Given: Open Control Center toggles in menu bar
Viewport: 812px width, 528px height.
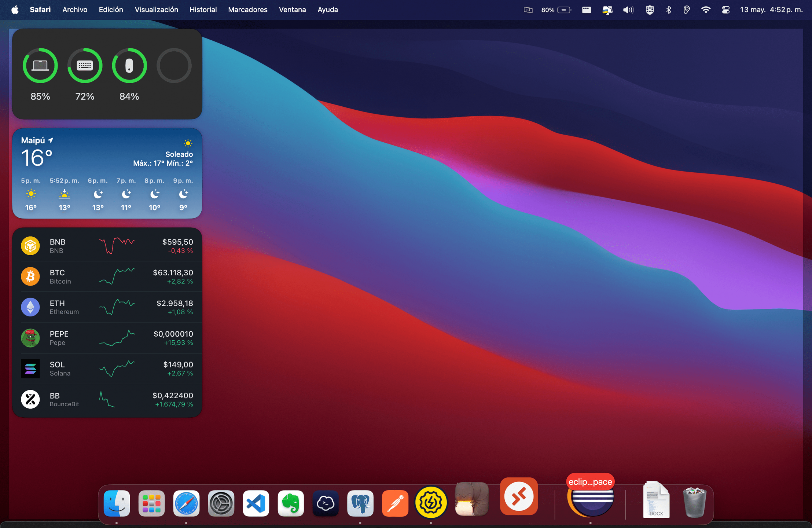Looking at the screenshot, I should click(x=725, y=10).
